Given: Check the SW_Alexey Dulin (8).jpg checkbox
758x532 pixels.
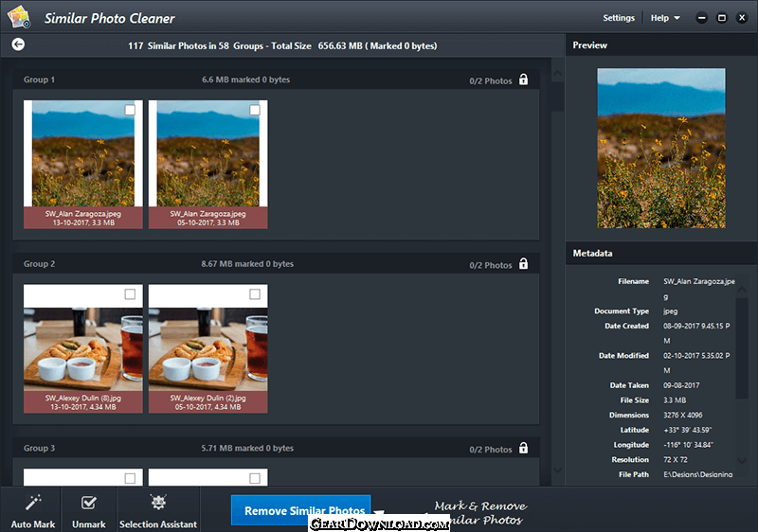Looking at the screenshot, I should tap(130, 294).
